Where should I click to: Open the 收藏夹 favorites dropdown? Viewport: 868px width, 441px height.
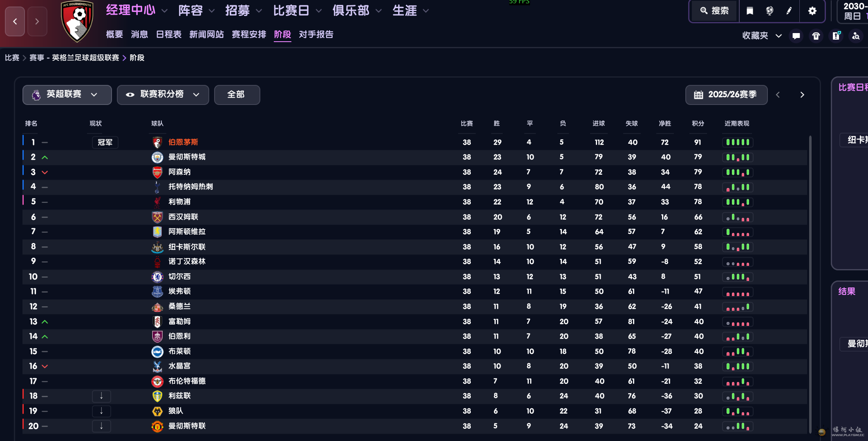(762, 36)
